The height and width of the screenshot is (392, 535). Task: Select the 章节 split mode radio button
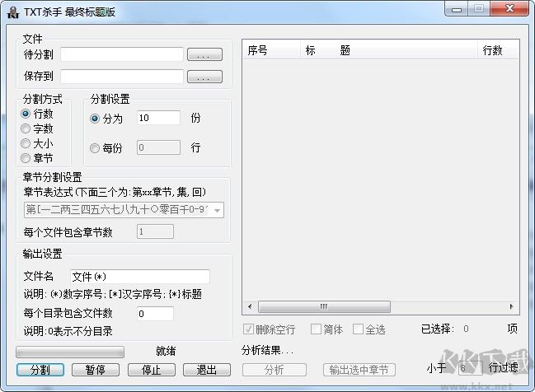click(x=26, y=158)
